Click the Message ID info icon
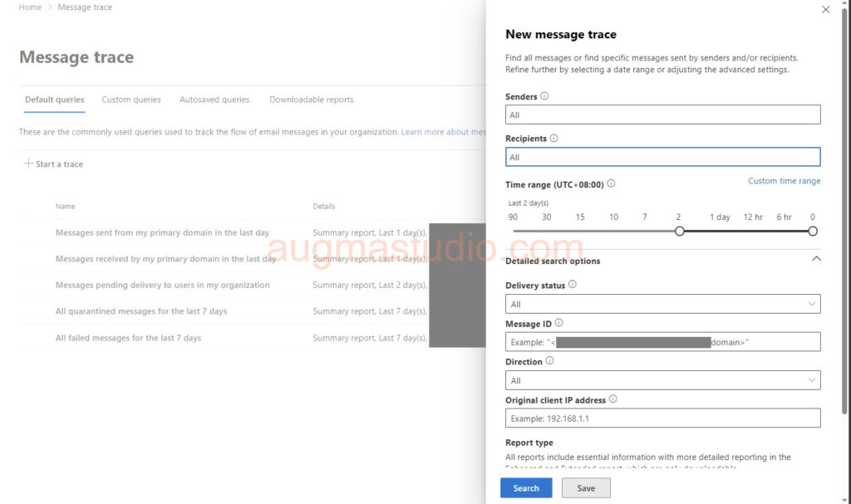The height and width of the screenshot is (504, 851). click(558, 323)
